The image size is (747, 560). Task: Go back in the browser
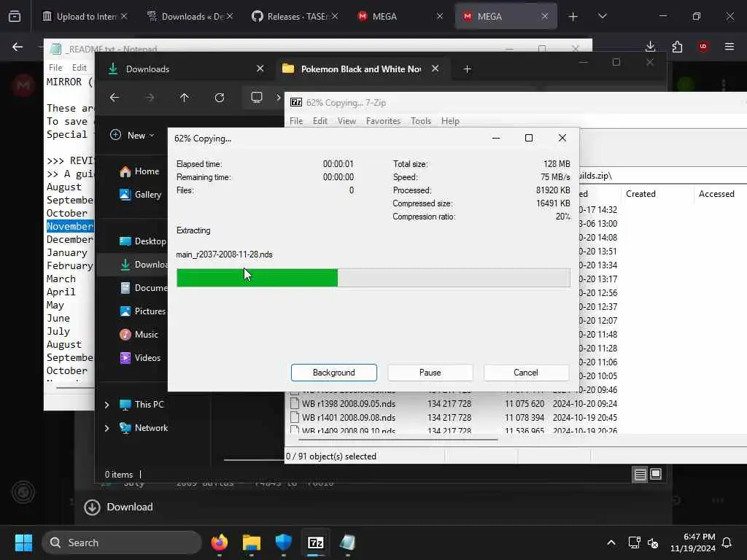pyautogui.click(x=18, y=47)
